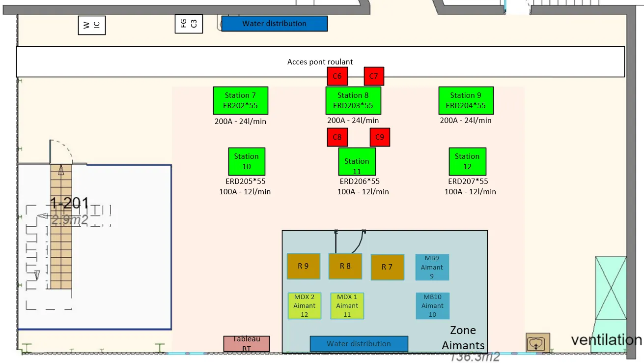
Task: Select the Station 8 ERD203*55 green box
Action: 353,100
